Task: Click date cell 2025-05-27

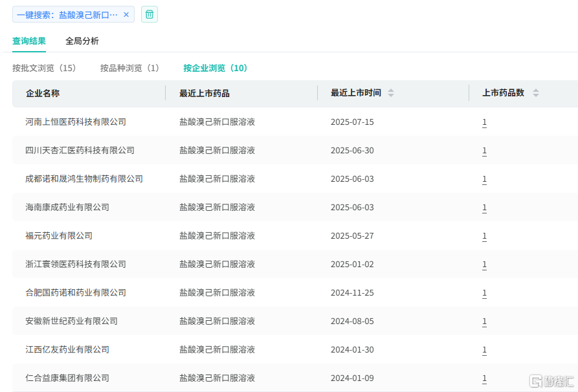Action: tap(352, 236)
